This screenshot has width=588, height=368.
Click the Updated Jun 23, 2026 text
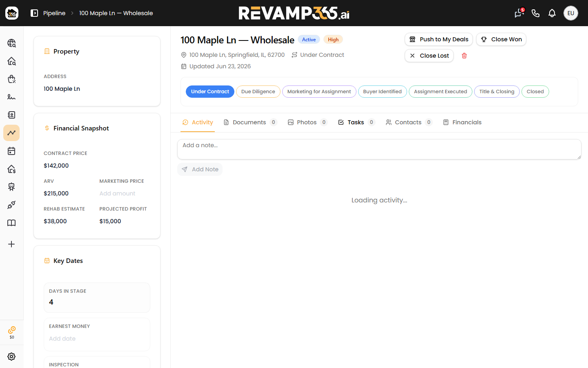coord(220,66)
